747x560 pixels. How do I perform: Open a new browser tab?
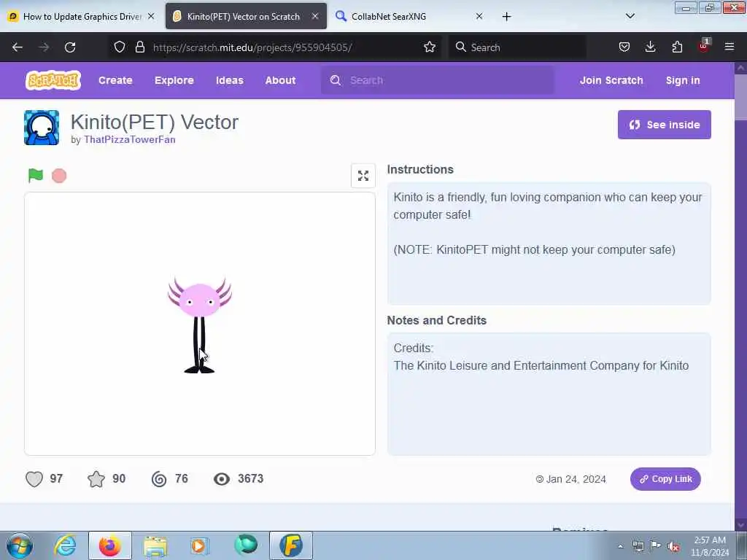[x=506, y=17]
